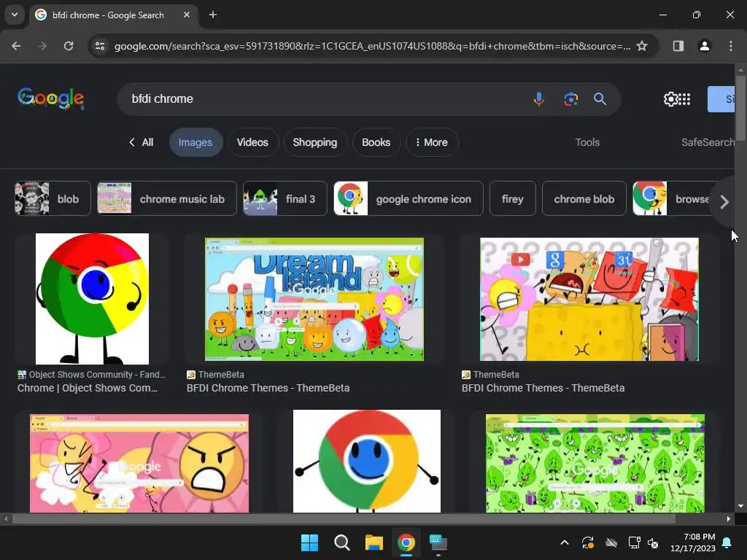The height and width of the screenshot is (560, 747).
Task: Click the blue Sign in button
Action: pyautogui.click(x=721, y=99)
